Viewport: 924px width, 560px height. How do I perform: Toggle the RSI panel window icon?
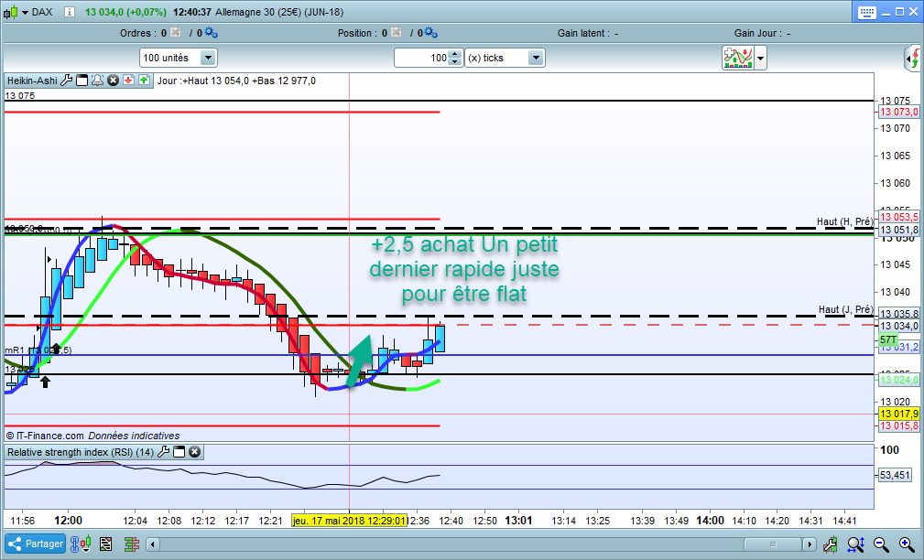(x=179, y=452)
